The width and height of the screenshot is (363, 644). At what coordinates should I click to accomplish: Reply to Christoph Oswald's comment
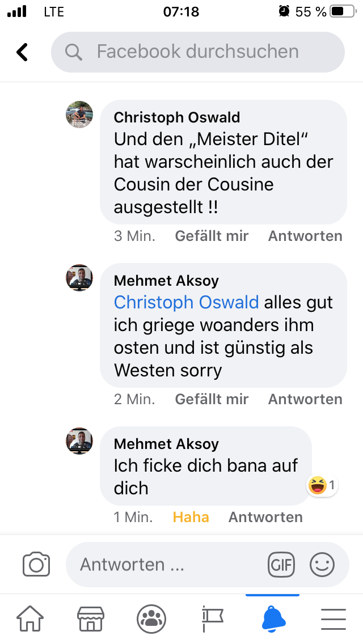tap(305, 236)
